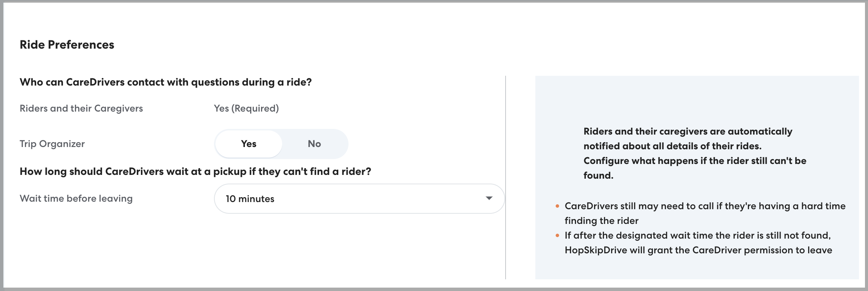Click the Ride Preferences heading

67,44
